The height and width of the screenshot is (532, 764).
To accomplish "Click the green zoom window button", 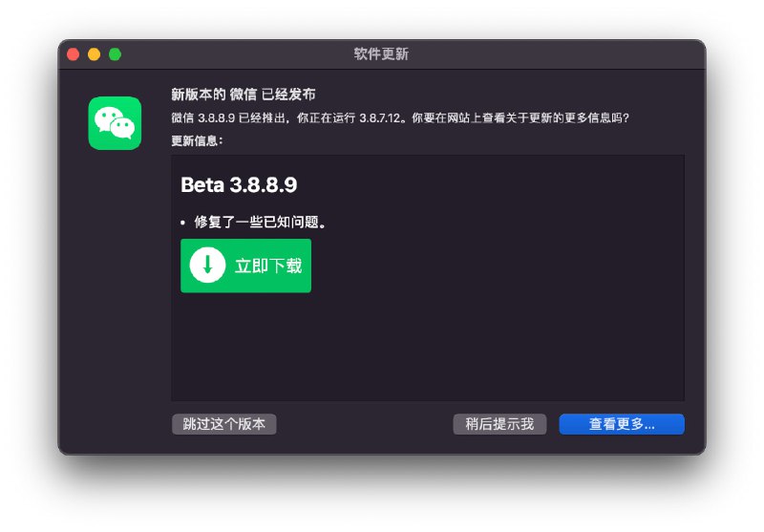I will [115, 54].
